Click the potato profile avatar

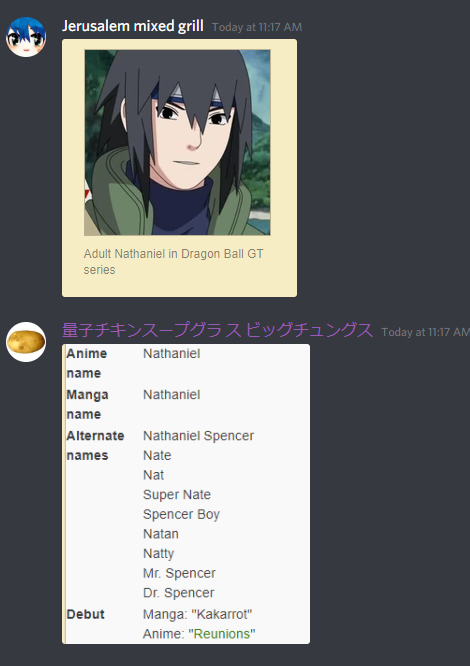coord(26,342)
